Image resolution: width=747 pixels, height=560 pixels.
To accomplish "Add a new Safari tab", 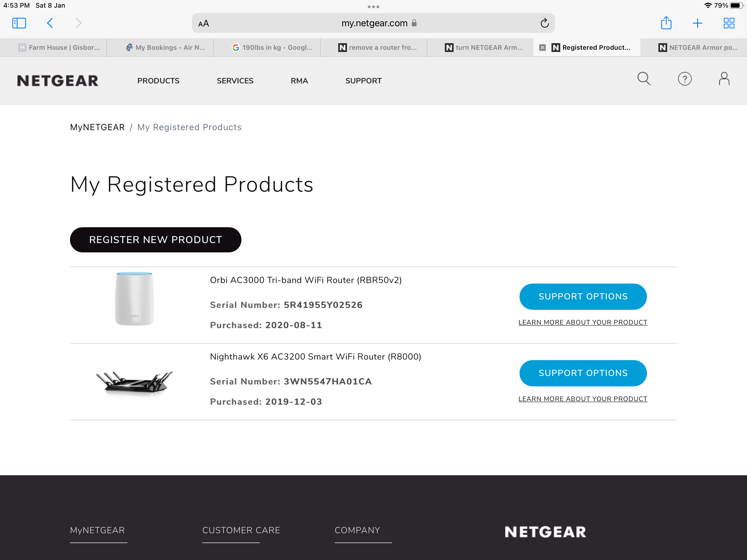I will [x=697, y=23].
